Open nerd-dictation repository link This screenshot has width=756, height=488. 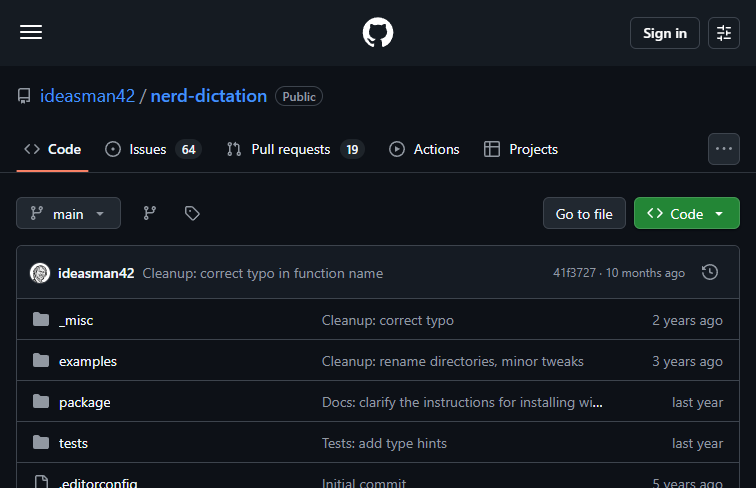pyautogui.click(x=209, y=96)
